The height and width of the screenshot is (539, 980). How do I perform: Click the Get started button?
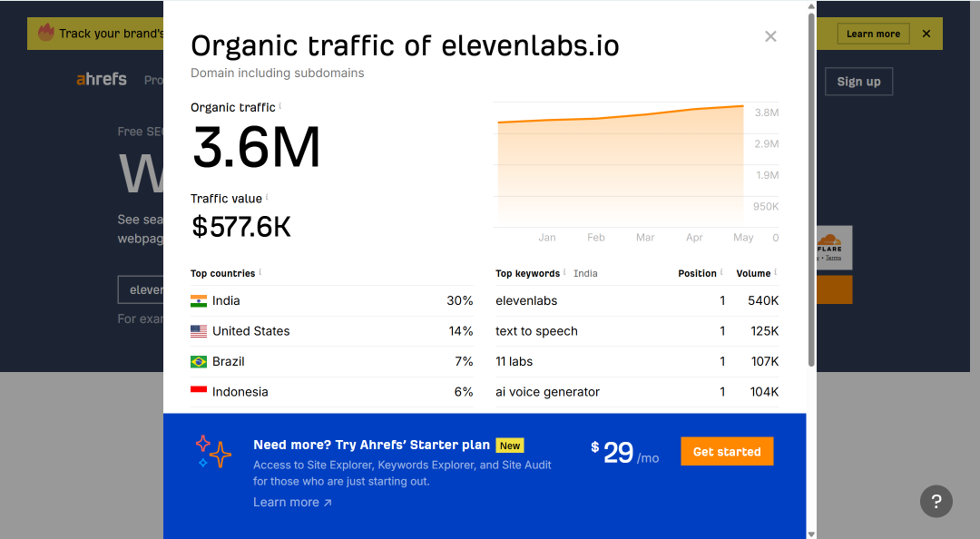click(727, 452)
